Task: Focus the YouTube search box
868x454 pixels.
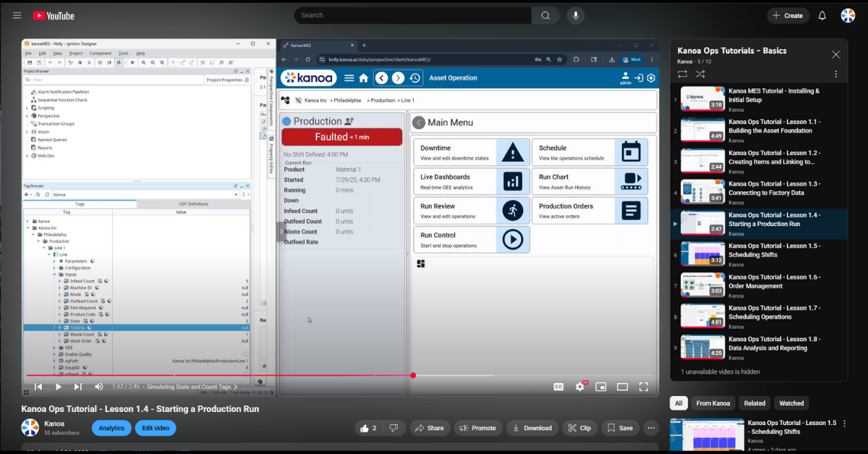Action: point(413,15)
